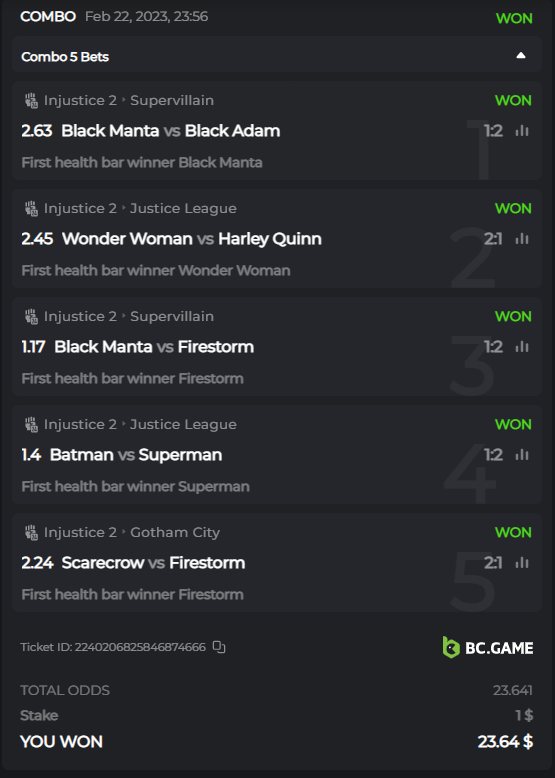Click the top WON status label
The width and height of the screenshot is (555, 778).
[514, 18]
